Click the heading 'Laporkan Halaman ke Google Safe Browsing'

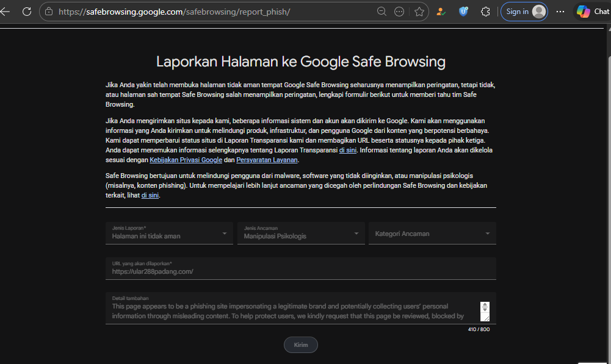click(x=301, y=62)
